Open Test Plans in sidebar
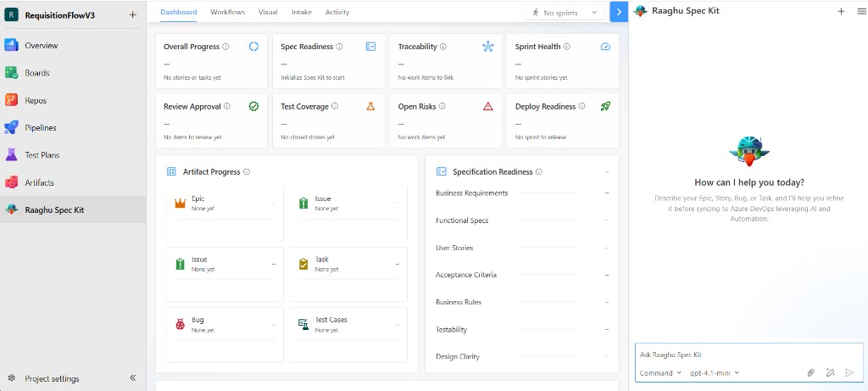The image size is (868, 391). coord(73,155)
